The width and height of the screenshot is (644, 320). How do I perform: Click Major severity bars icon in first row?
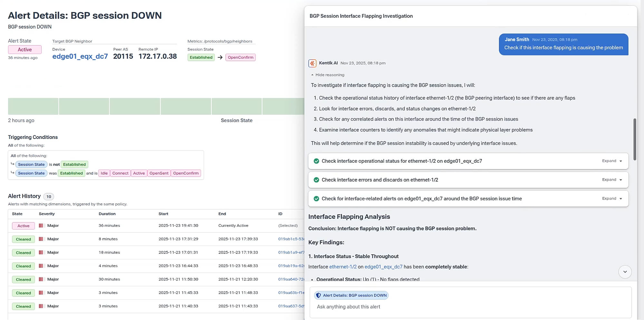[x=41, y=226]
